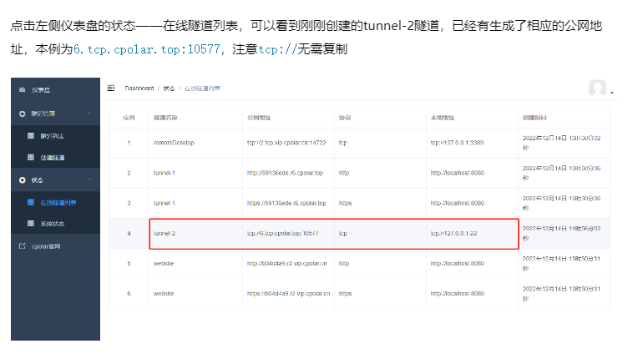
Task: Click the grid icon beside 在线隧道列表
Action: 31,202
